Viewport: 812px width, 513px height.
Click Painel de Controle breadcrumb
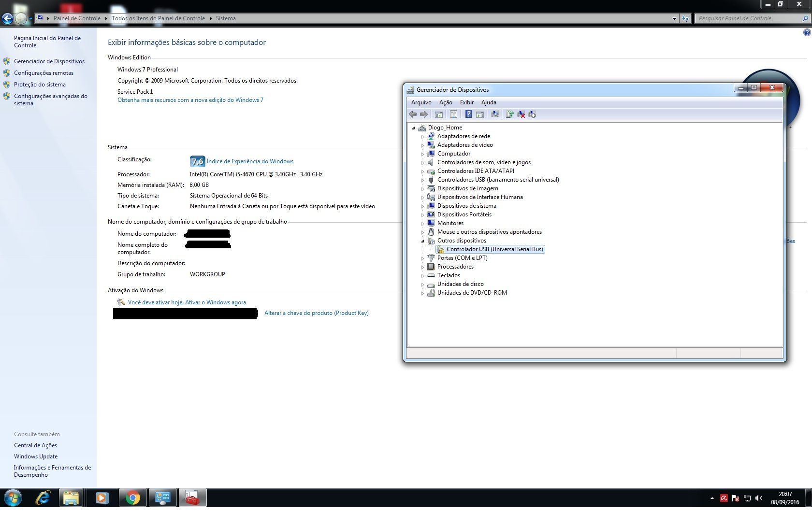(77, 18)
